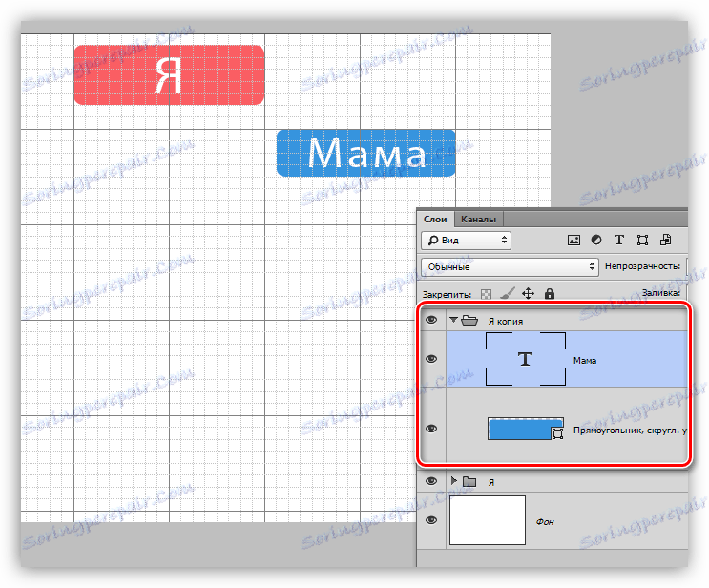Open the 'Вид' filter type dropdown
709x588 pixels.
(x=467, y=241)
